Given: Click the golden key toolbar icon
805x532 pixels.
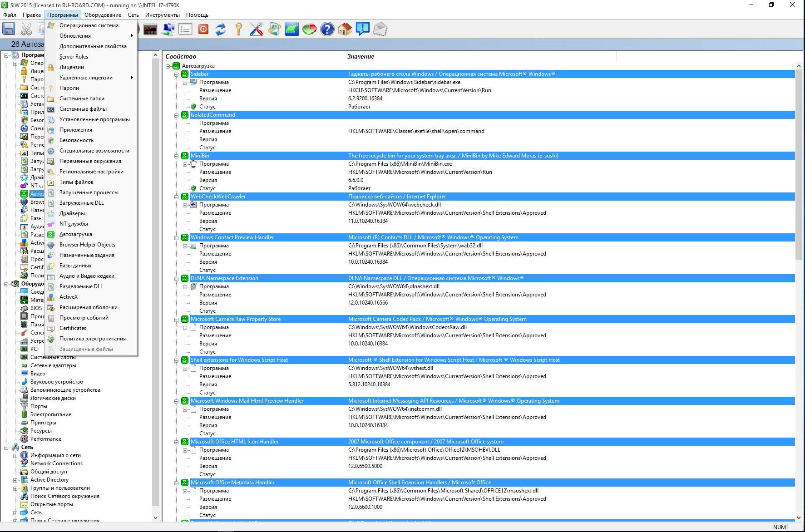Looking at the screenshot, I should (x=238, y=30).
